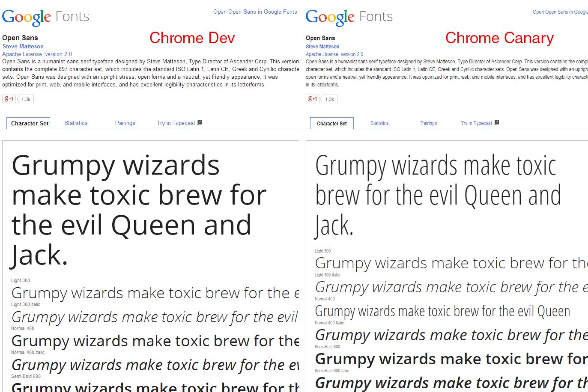Click the 'Light 300' label in the left page
Image resolution: width=588 pixels, height=392 pixels.
point(21,280)
